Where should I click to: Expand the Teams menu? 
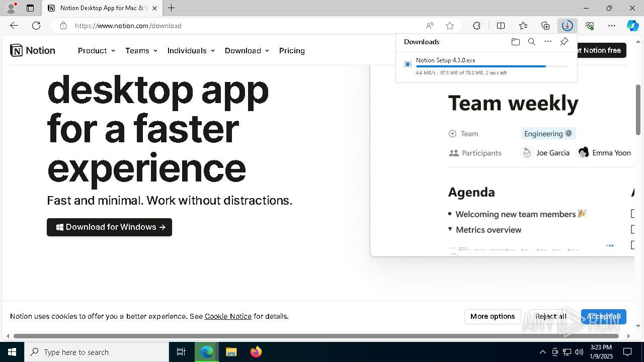(141, 51)
